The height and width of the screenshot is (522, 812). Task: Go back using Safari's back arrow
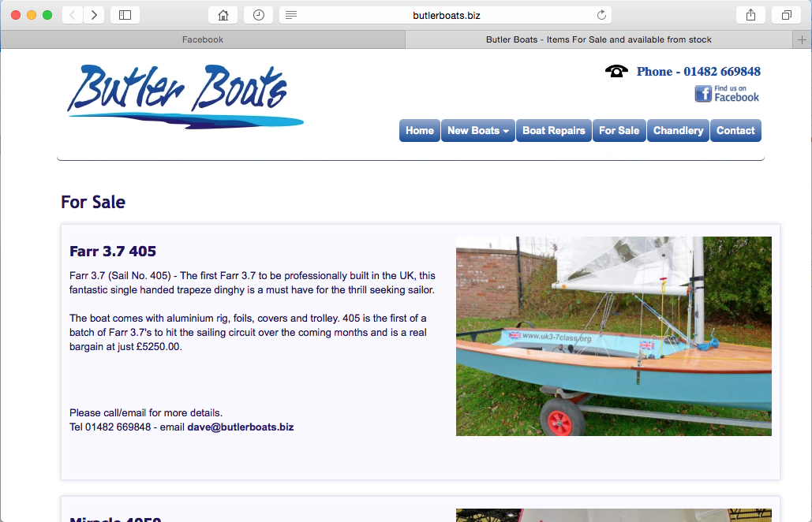click(73, 15)
